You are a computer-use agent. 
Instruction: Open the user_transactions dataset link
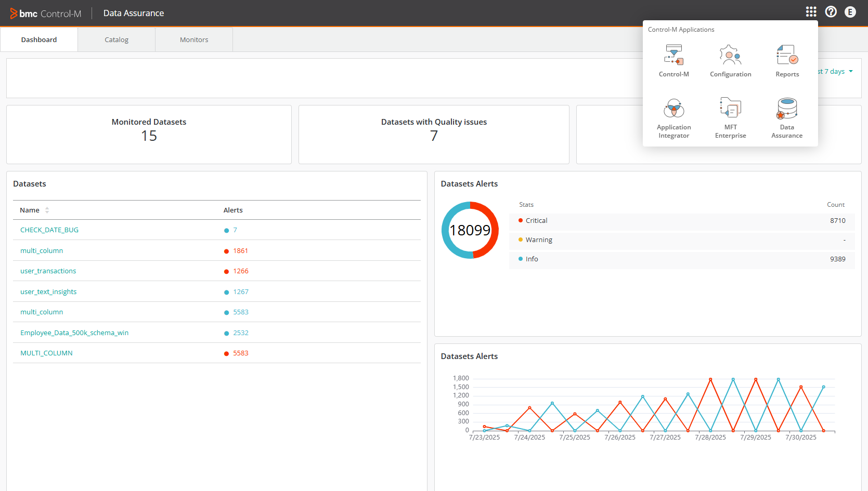(48, 271)
